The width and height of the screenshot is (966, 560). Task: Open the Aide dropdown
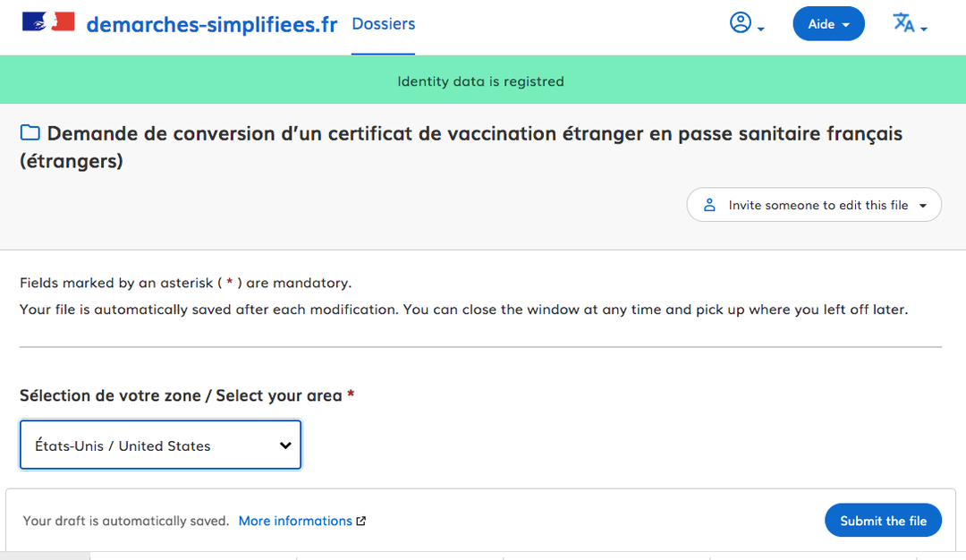click(x=828, y=23)
